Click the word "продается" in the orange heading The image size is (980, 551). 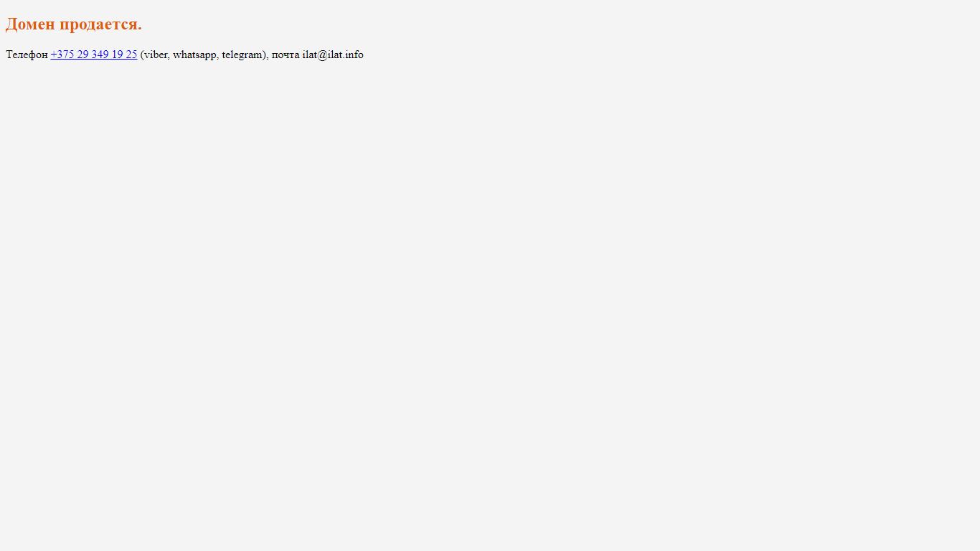click(98, 24)
